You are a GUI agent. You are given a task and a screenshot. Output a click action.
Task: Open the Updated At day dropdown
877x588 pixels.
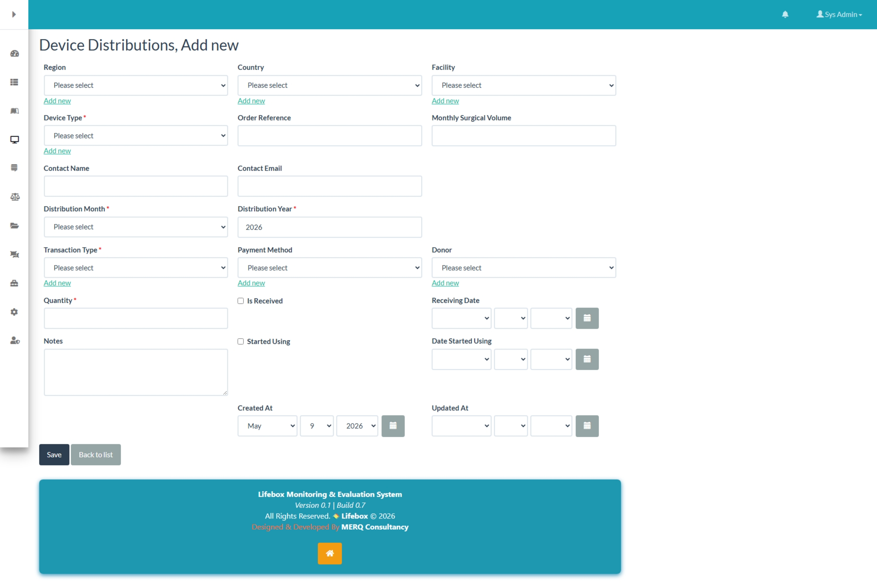tap(511, 426)
